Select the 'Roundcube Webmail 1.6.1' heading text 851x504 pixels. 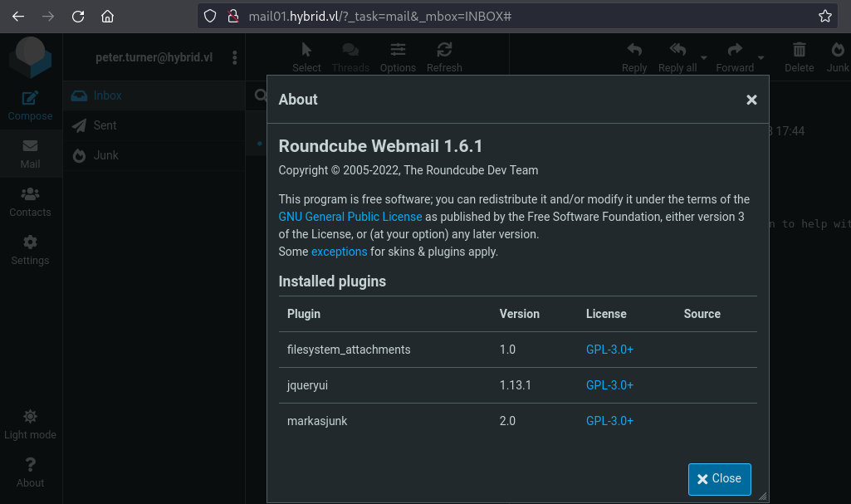click(x=380, y=146)
